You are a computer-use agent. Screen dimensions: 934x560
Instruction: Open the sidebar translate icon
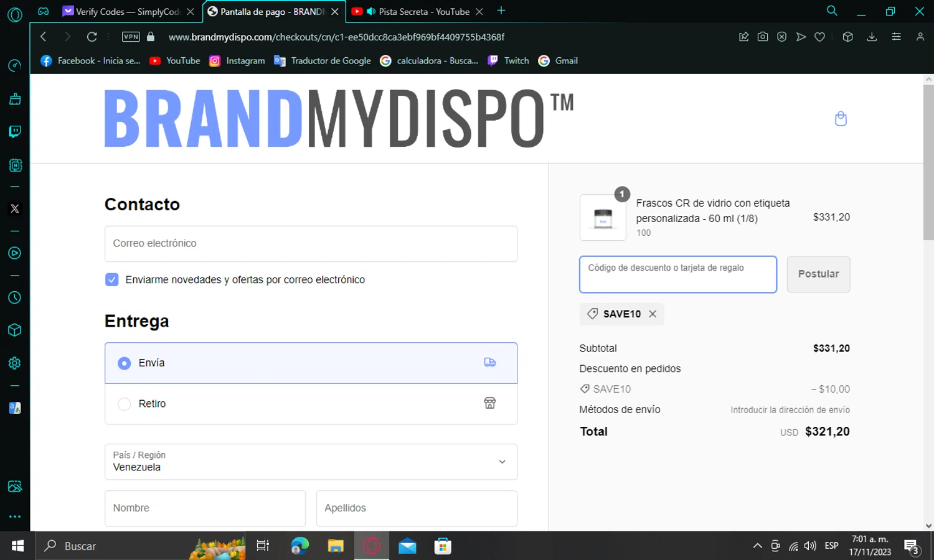click(x=15, y=408)
